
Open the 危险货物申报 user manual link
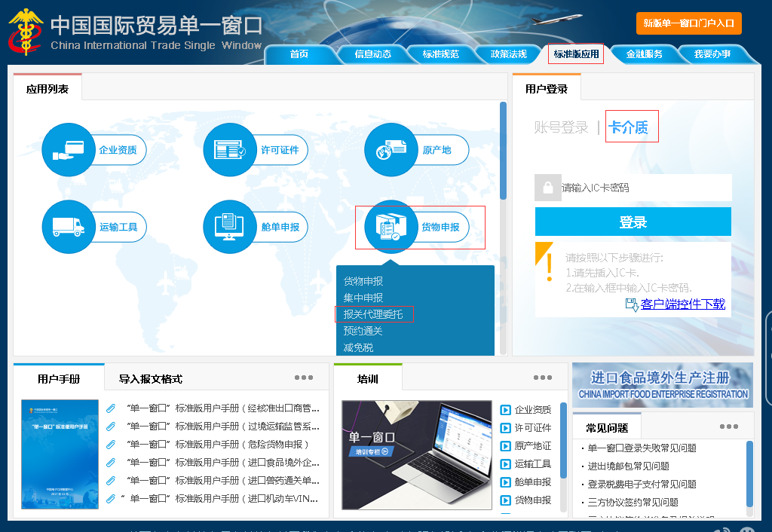click(218, 445)
